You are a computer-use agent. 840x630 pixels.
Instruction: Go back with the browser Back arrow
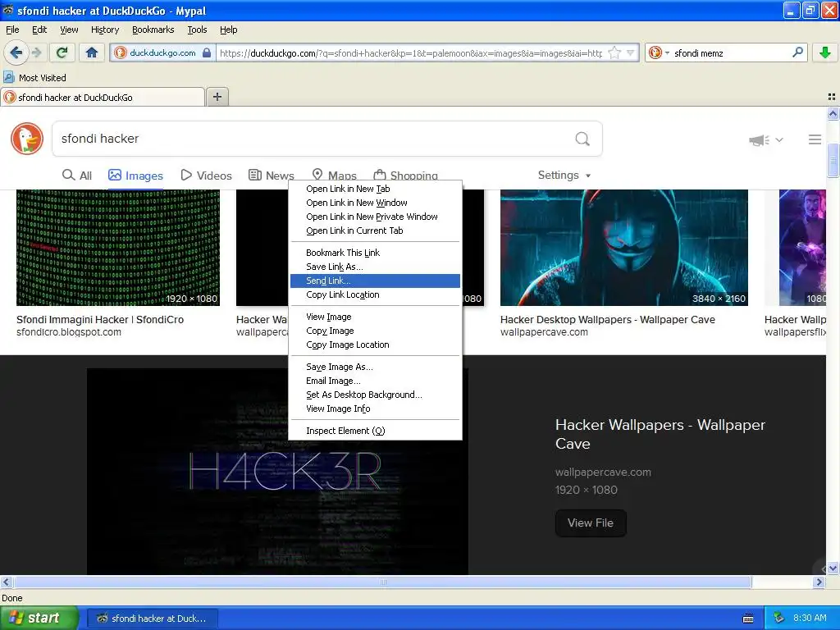tap(16, 52)
